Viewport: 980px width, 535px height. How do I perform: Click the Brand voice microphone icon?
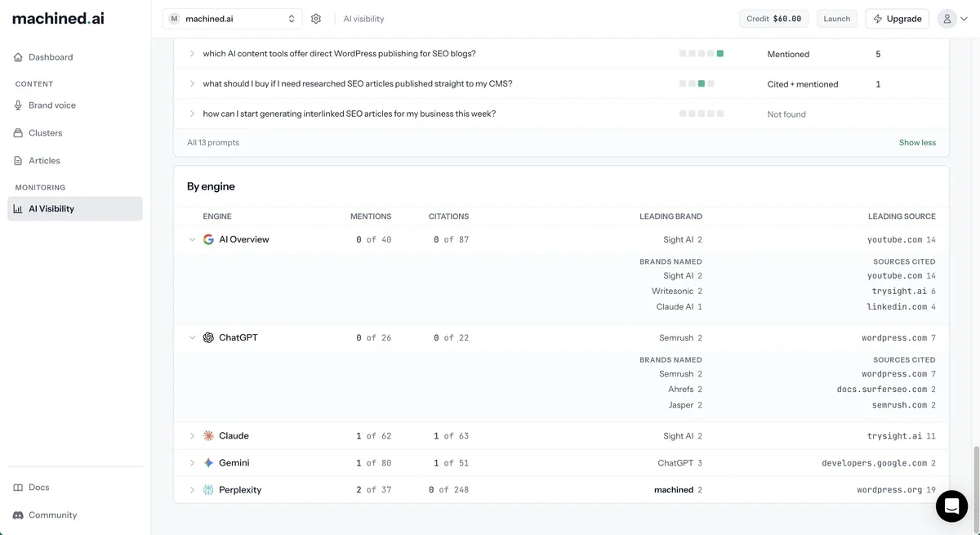pyautogui.click(x=18, y=105)
